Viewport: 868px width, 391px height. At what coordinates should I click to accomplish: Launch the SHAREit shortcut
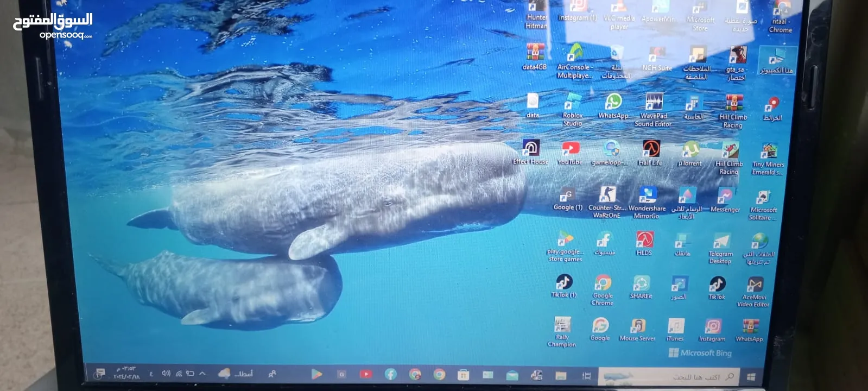point(641,287)
